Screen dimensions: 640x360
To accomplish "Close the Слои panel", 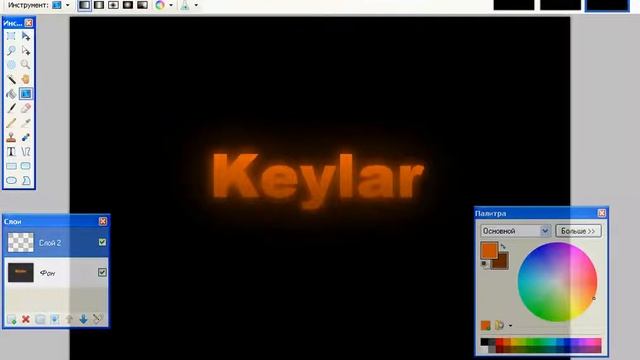I will pos(103,221).
